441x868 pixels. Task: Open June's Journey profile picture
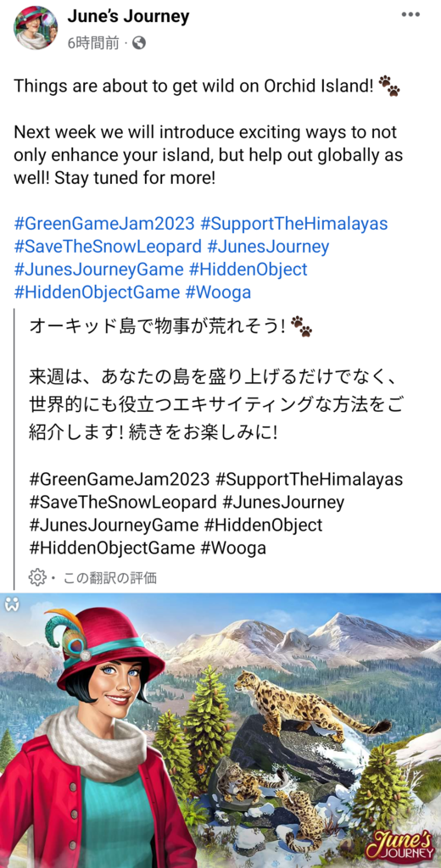(x=36, y=28)
